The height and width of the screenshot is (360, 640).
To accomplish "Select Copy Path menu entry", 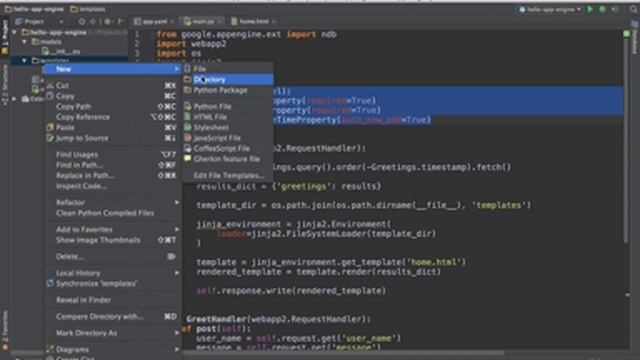I will tap(113, 107).
